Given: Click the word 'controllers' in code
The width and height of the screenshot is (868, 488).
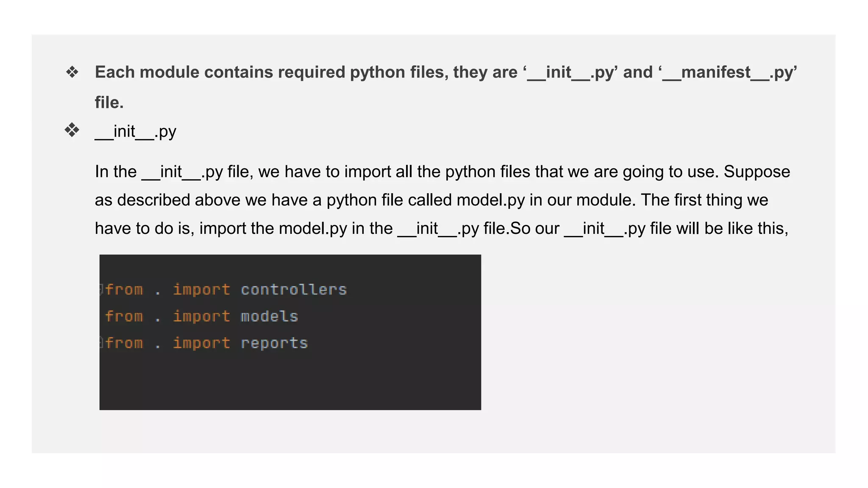Looking at the screenshot, I should (294, 290).
